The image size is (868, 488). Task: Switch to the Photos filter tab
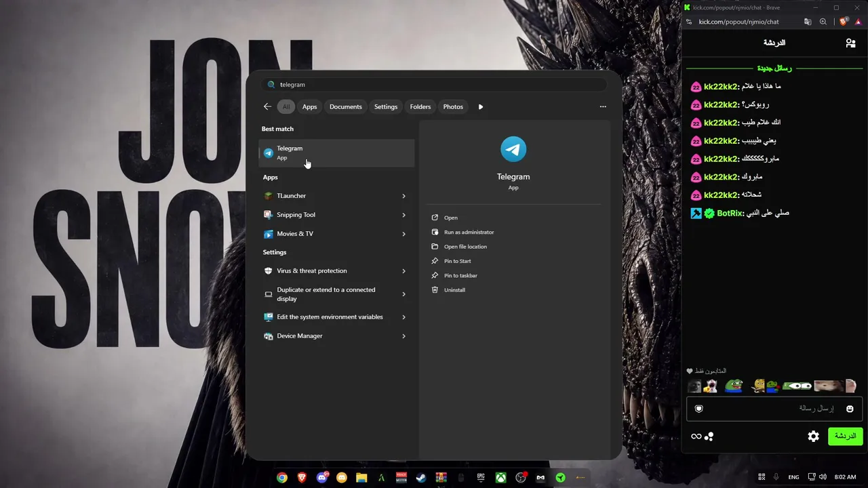(453, 106)
